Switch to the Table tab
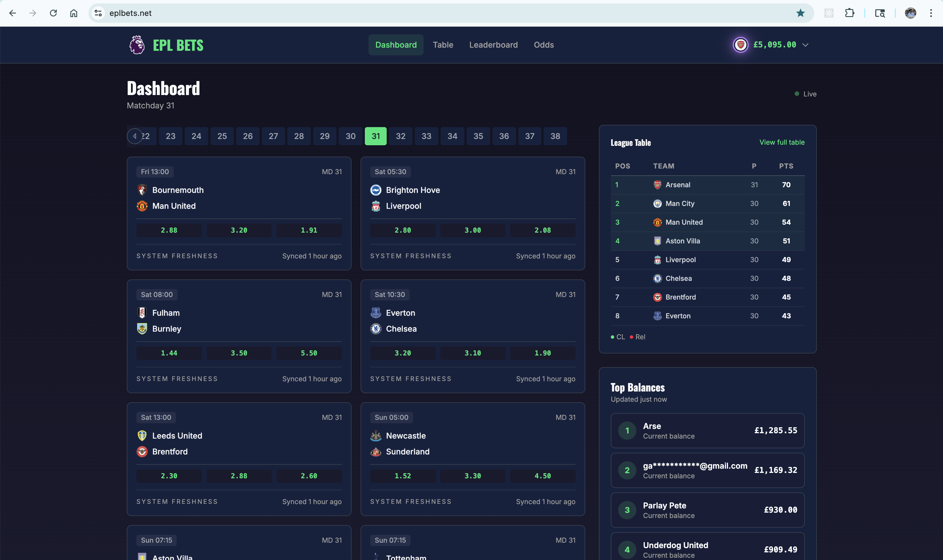This screenshot has width=943, height=560. click(443, 45)
